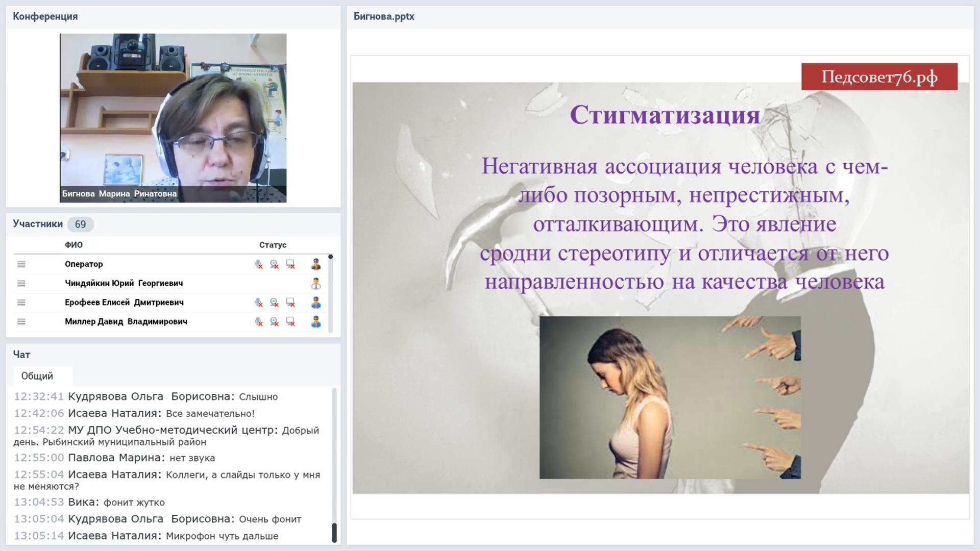Click the slide title Стигматизация
This screenshot has height=551, width=980.
pos(665,115)
